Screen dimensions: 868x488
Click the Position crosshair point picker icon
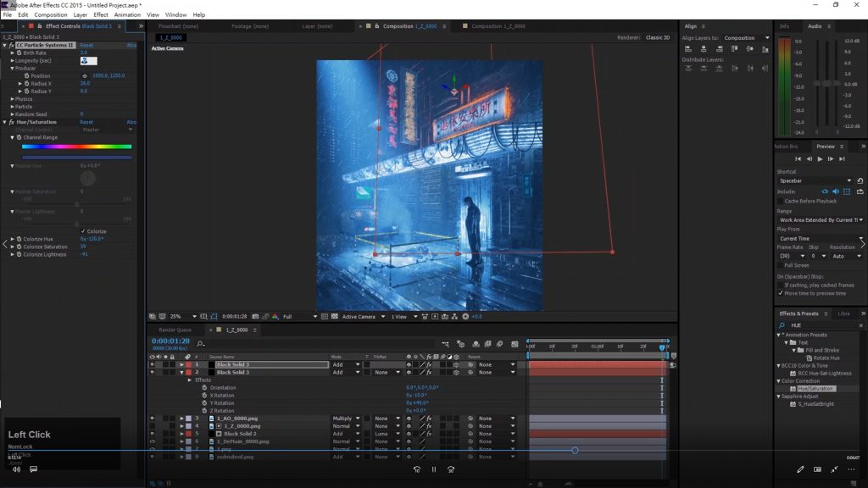pyautogui.click(x=86, y=76)
